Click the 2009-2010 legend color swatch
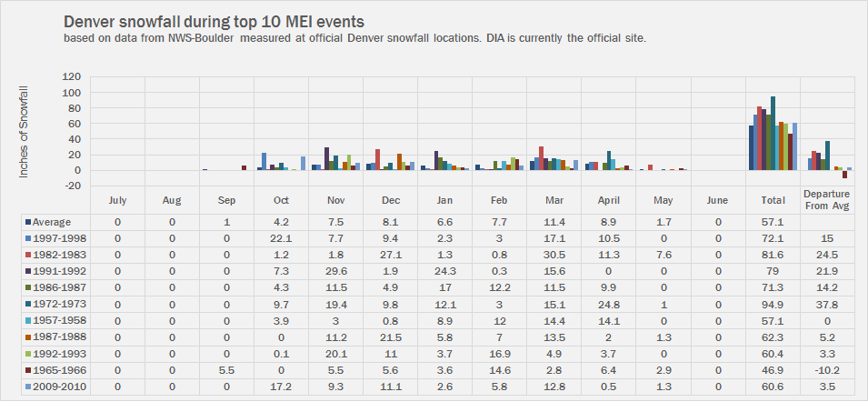Screen dimensions: 868x402 coord(28,386)
